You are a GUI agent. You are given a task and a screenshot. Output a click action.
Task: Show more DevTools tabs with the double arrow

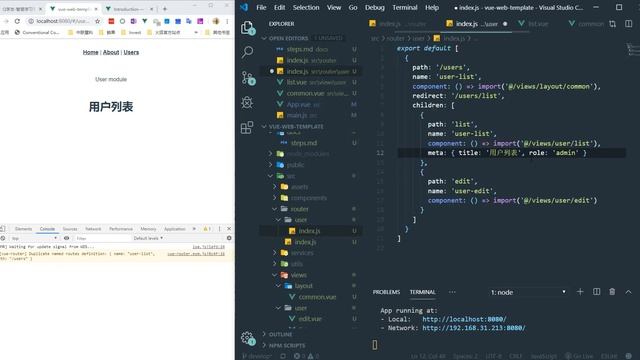point(194,229)
